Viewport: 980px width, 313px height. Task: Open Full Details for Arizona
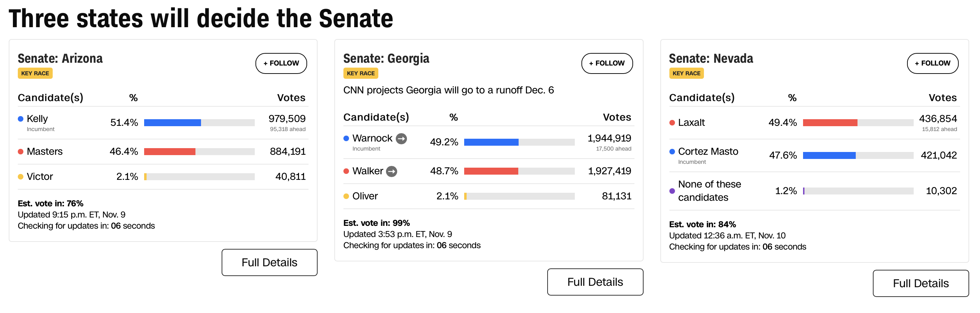(269, 262)
